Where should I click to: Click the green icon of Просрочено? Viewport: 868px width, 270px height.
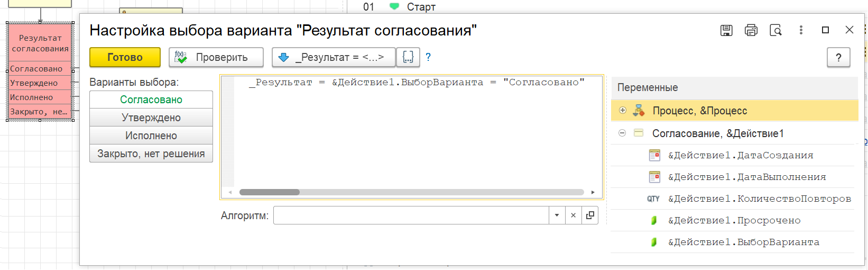[654, 220]
